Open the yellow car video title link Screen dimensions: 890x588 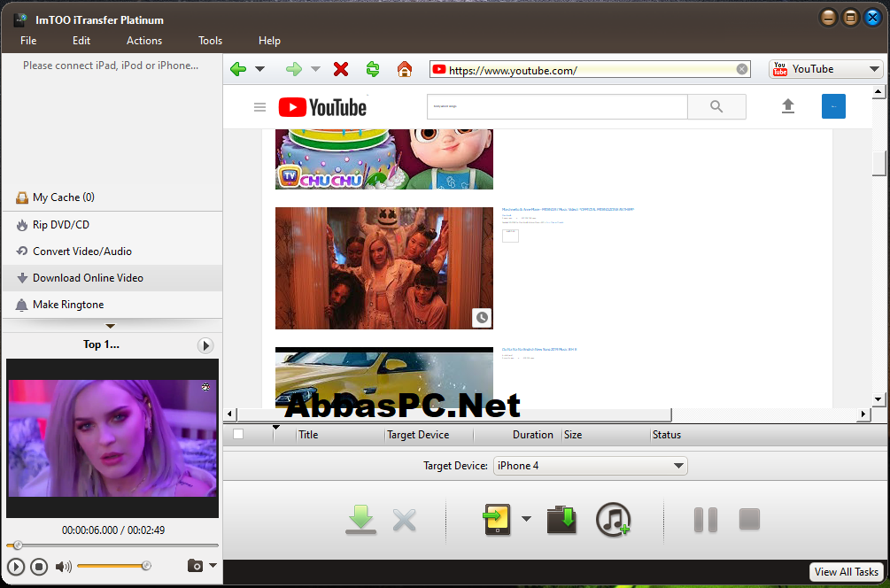point(539,350)
